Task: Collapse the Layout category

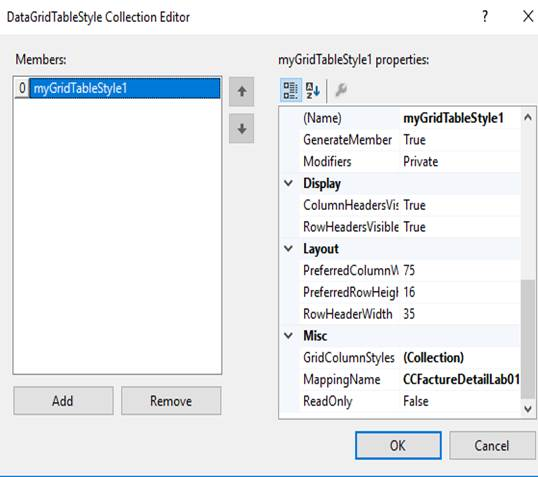Action: pyautogui.click(x=289, y=248)
